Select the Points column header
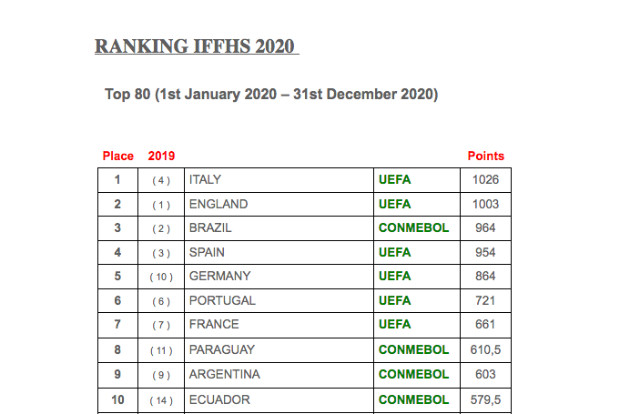Screen dimensions: 640x414 (486, 156)
